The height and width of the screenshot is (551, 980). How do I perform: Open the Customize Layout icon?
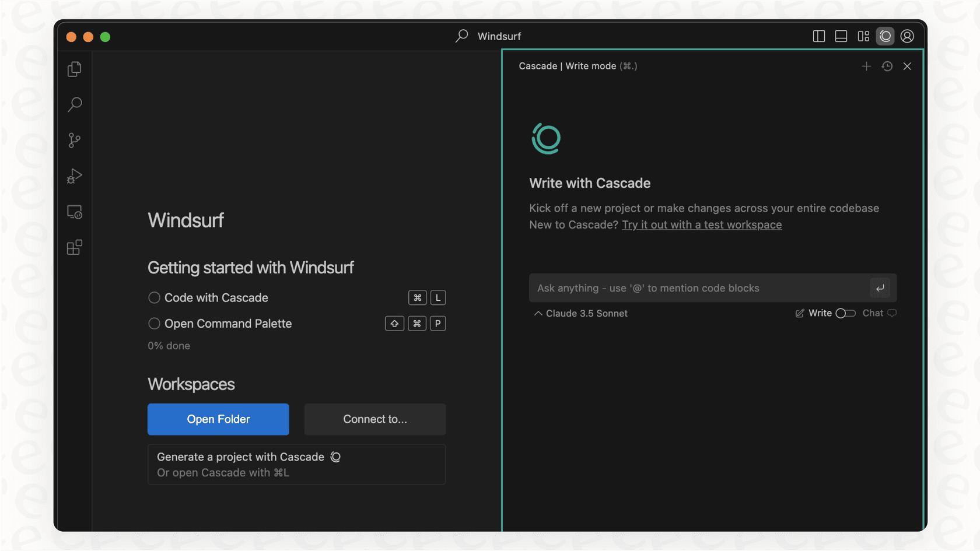coord(863,36)
